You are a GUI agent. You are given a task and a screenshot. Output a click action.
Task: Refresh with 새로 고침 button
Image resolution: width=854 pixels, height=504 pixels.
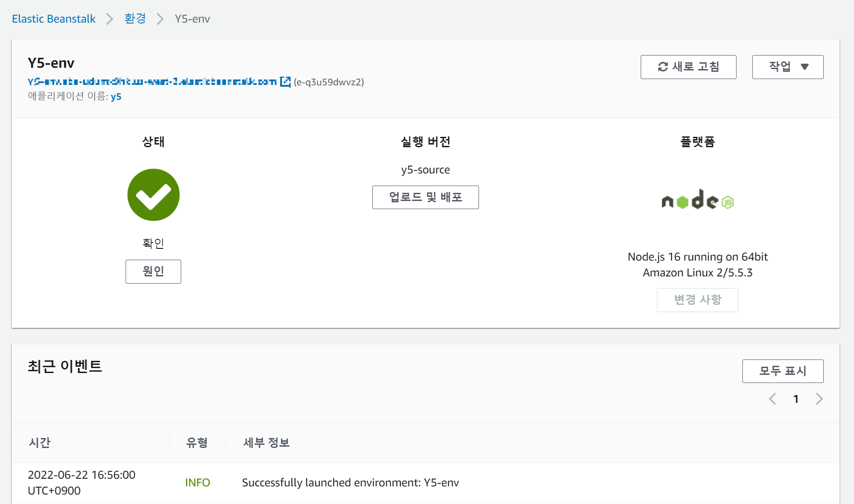(x=688, y=67)
